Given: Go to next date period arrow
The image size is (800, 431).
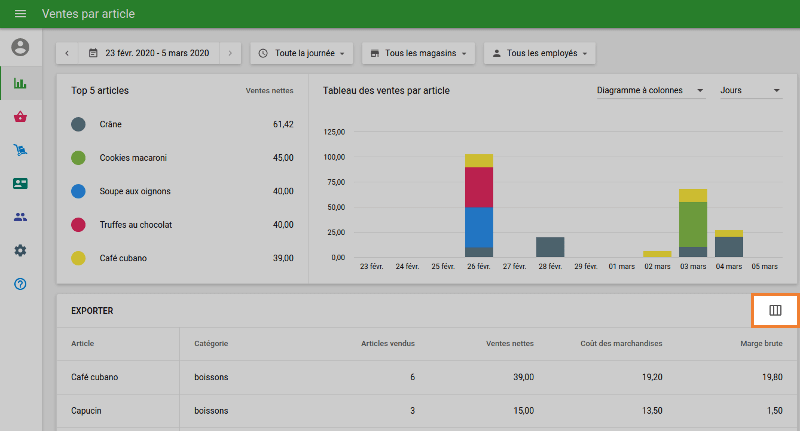Looking at the screenshot, I should [230, 53].
